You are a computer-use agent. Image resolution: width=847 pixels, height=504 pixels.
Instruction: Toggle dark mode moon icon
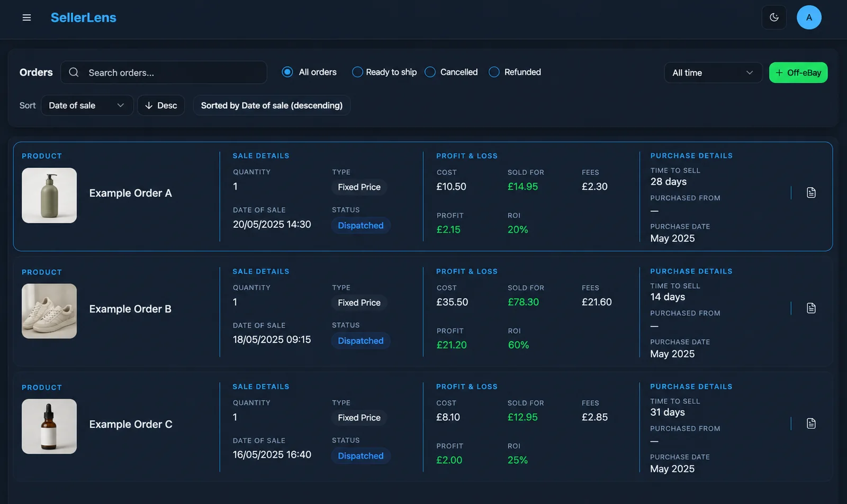[x=774, y=17]
